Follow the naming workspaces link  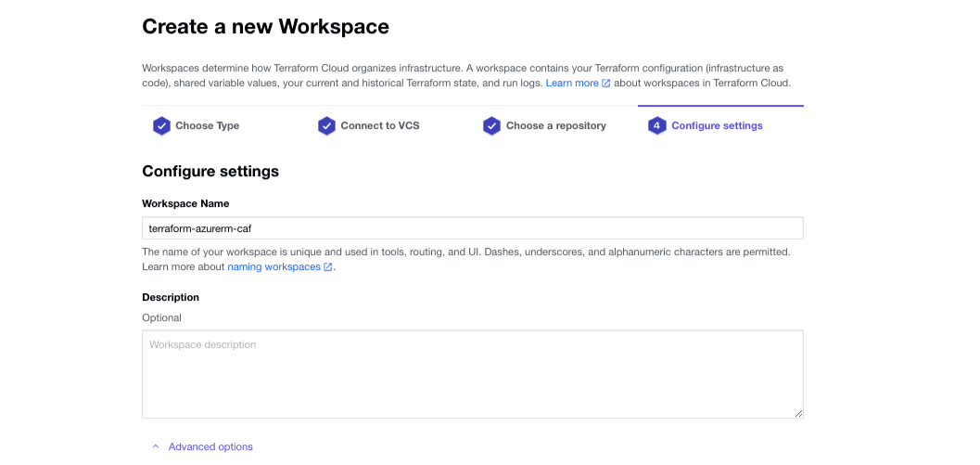[x=274, y=267]
